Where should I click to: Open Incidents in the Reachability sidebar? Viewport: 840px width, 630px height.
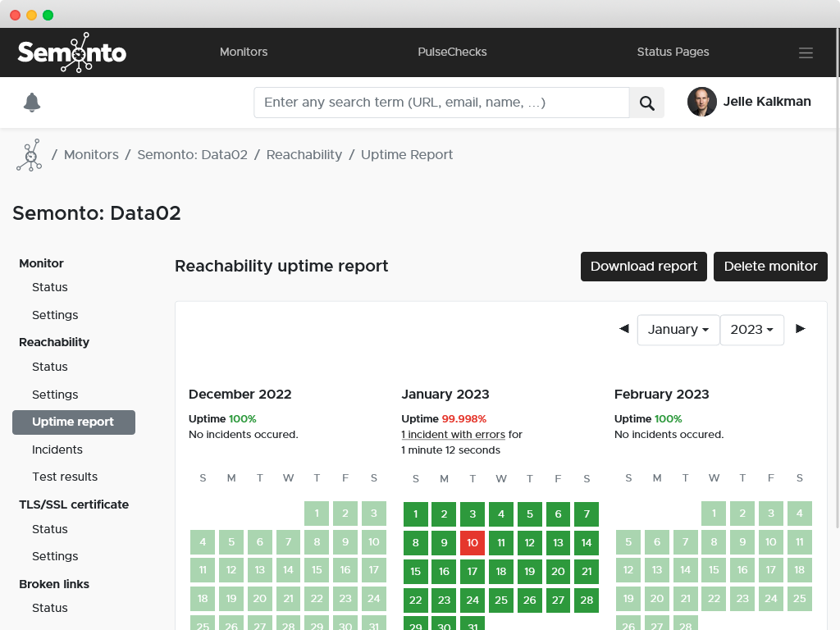pyautogui.click(x=57, y=450)
